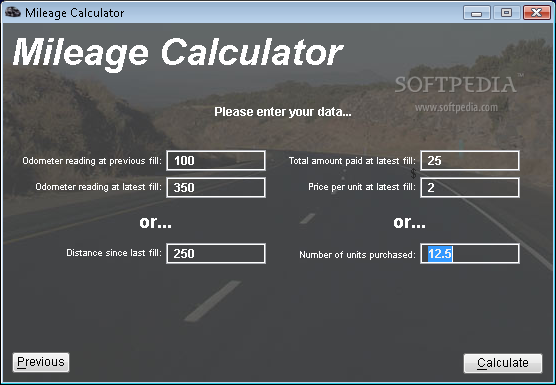Focus the odometer reading at previous fill field

(216, 161)
